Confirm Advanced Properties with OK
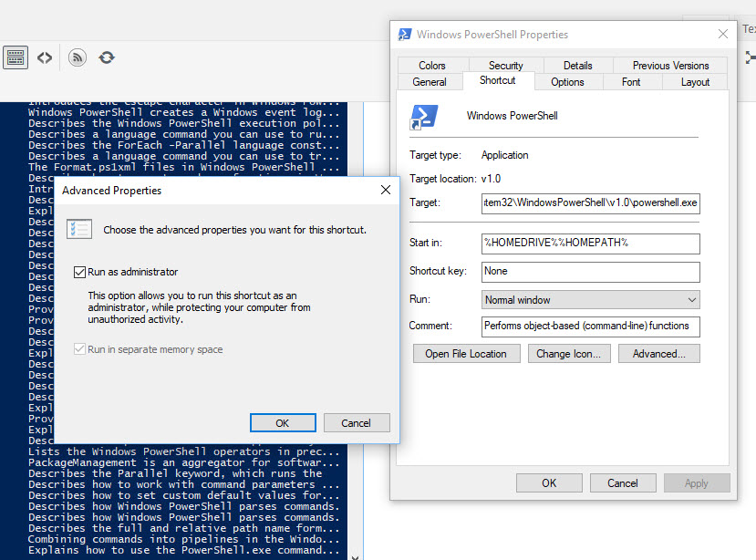 [283, 423]
